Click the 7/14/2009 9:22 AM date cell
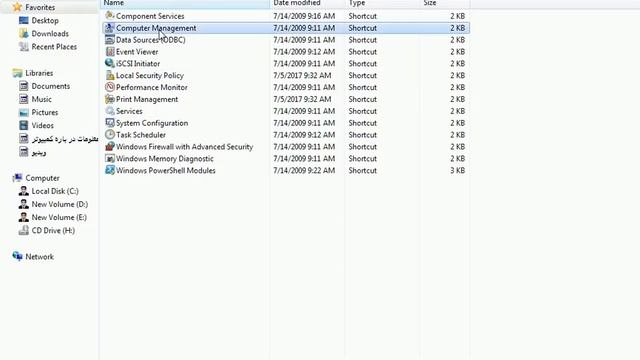This screenshot has height=360, width=640. [304, 171]
